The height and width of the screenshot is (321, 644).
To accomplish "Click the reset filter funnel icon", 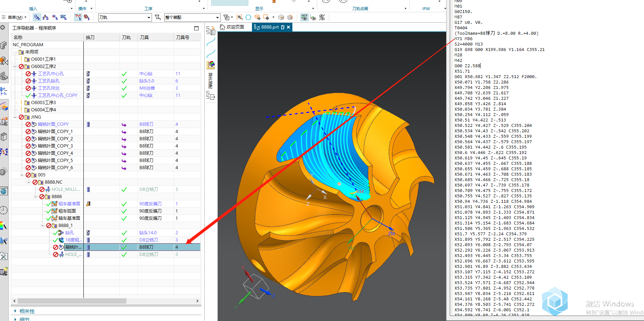I will pyautogui.click(x=158, y=17).
